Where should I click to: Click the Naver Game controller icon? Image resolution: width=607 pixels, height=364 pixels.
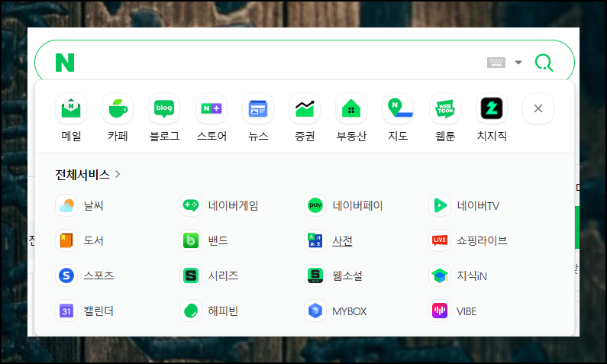[191, 205]
